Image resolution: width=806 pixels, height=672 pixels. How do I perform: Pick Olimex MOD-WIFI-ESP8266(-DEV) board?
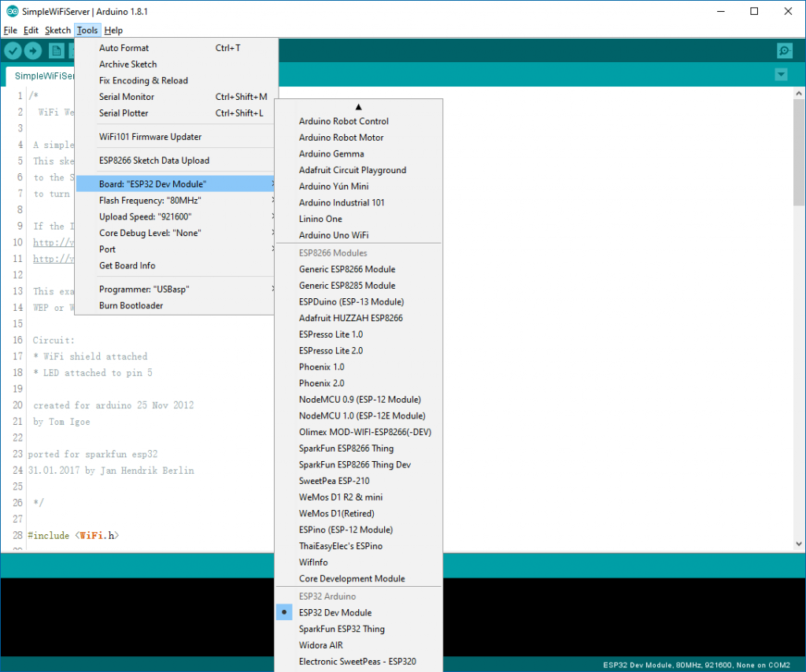pyautogui.click(x=359, y=432)
